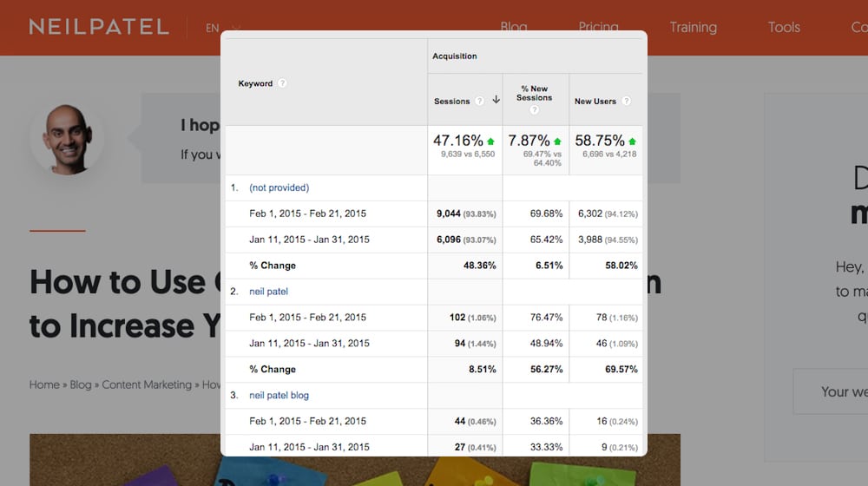
Task: Select the 6.51% change cell
Action: (536, 266)
